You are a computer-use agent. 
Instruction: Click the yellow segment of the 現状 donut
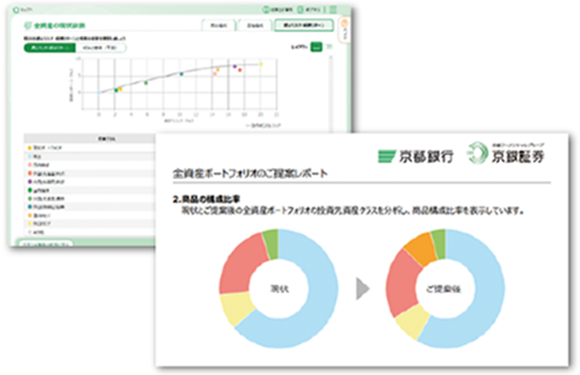pyautogui.click(x=237, y=307)
